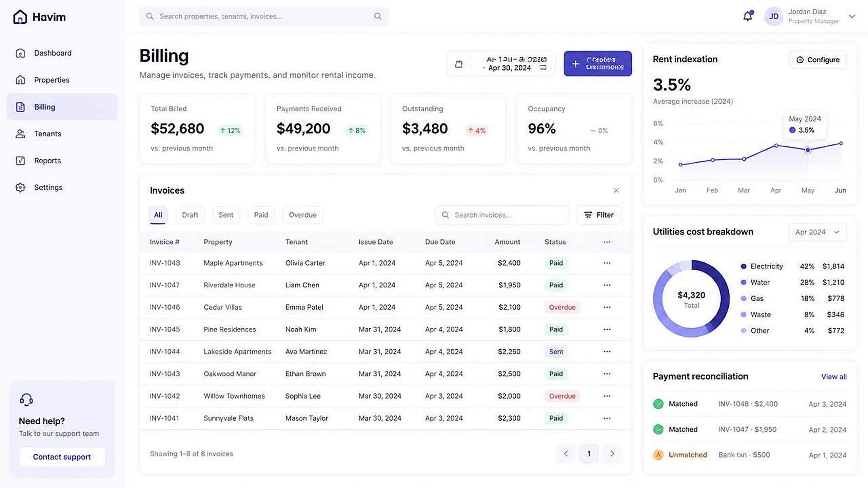Viewport: 868px width, 488px height.
Task: Click the calendar icon in date range picker
Action: click(459, 64)
